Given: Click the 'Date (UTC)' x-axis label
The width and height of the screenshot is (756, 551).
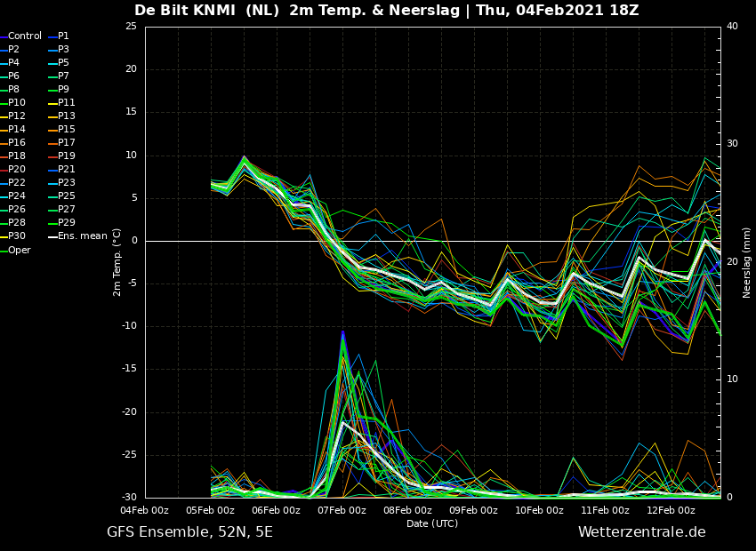Looking at the screenshot, I should 432,523.
